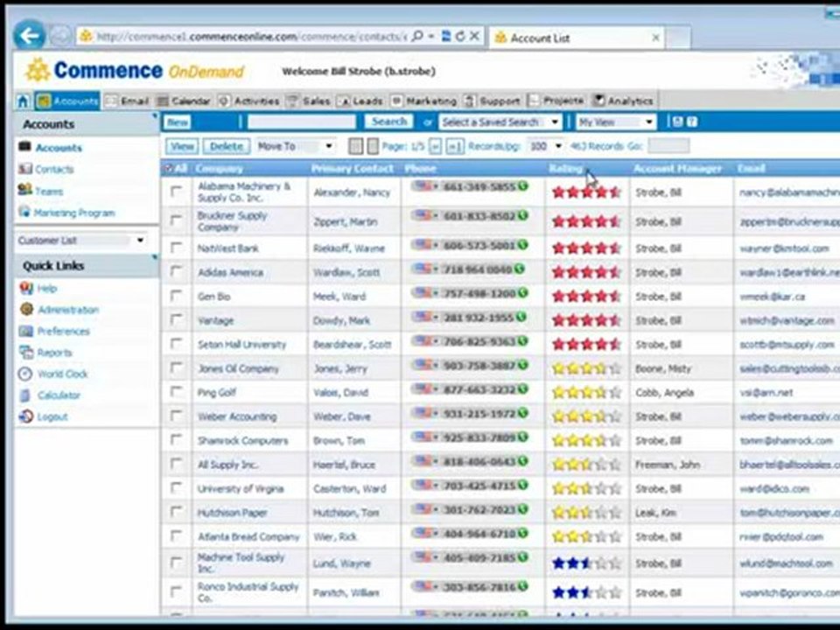Select the NatWest Bank row checkbox
Image resolution: width=840 pixels, height=630 pixels.
click(x=176, y=247)
